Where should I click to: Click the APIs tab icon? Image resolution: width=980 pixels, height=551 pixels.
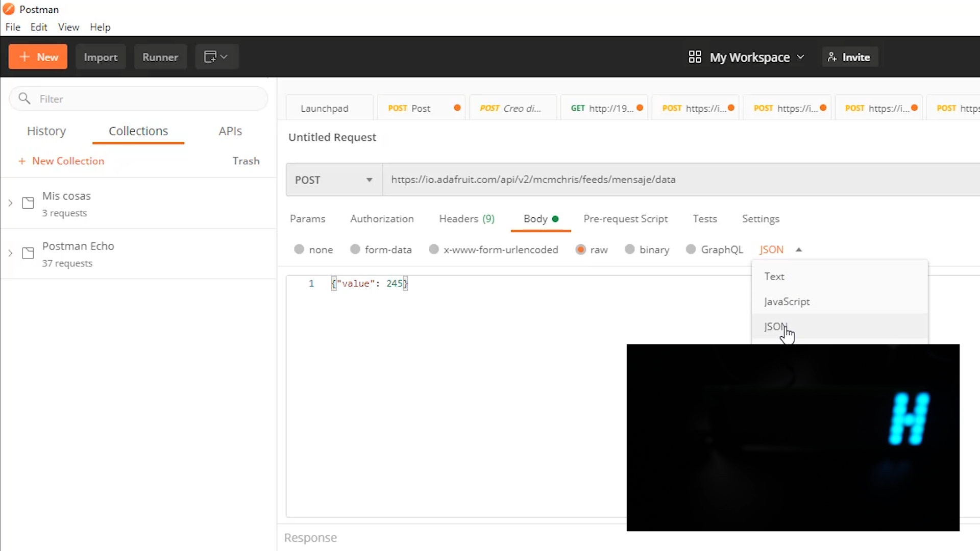tap(230, 131)
